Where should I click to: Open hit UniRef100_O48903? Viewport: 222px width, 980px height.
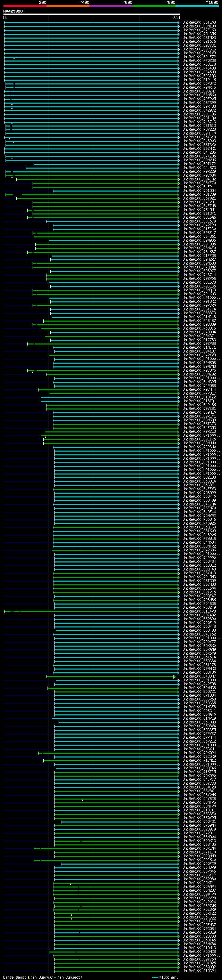click(x=199, y=141)
